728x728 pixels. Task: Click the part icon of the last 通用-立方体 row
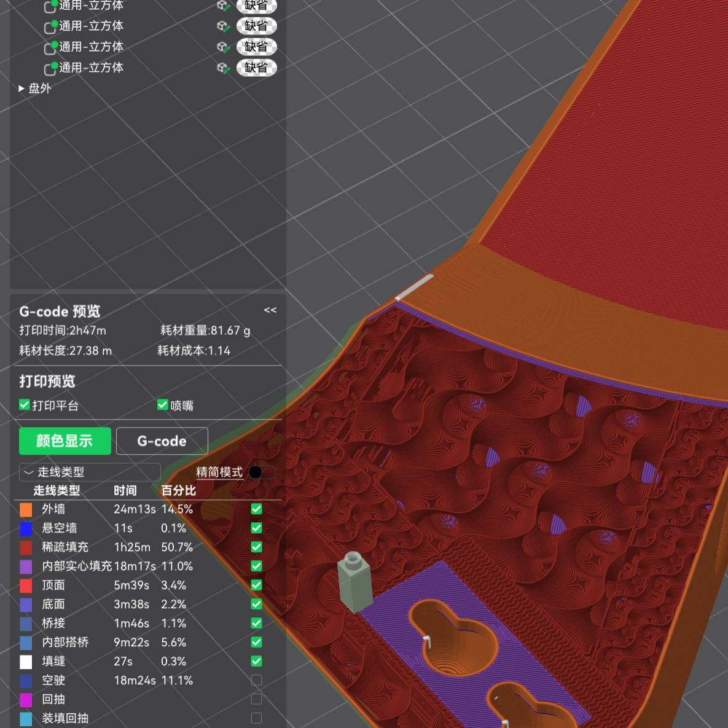50,68
